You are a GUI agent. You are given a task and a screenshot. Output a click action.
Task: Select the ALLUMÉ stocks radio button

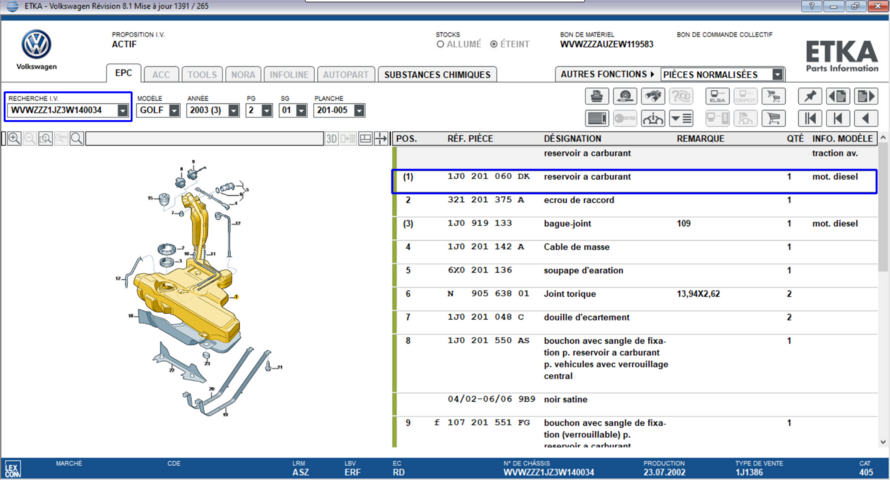(440, 44)
